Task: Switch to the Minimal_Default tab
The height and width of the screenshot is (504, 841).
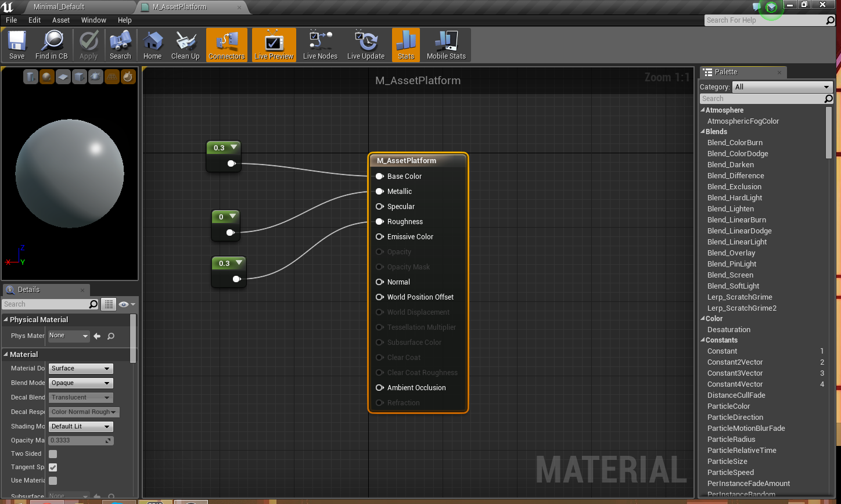Action: coord(59,7)
